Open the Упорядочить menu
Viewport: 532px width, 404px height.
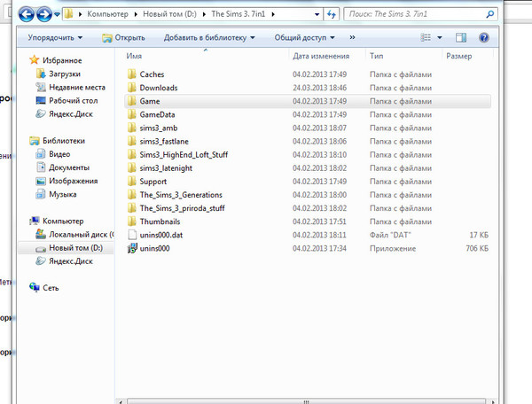point(55,37)
